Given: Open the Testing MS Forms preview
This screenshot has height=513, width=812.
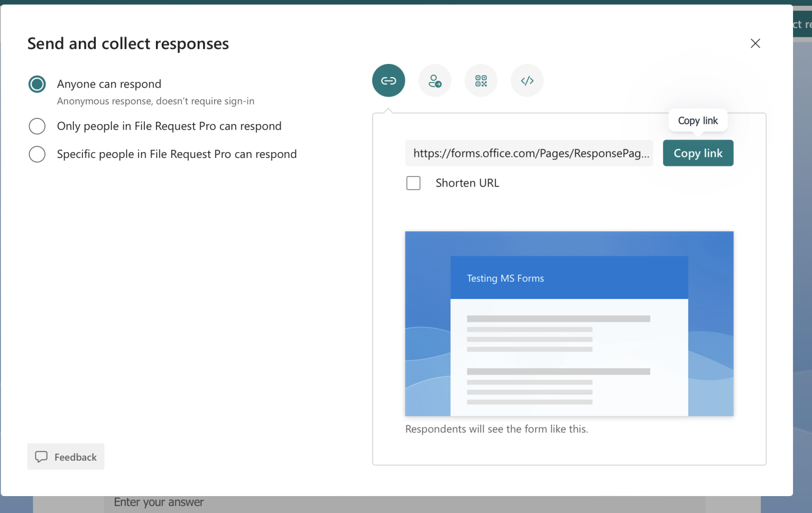Looking at the screenshot, I should (569, 323).
